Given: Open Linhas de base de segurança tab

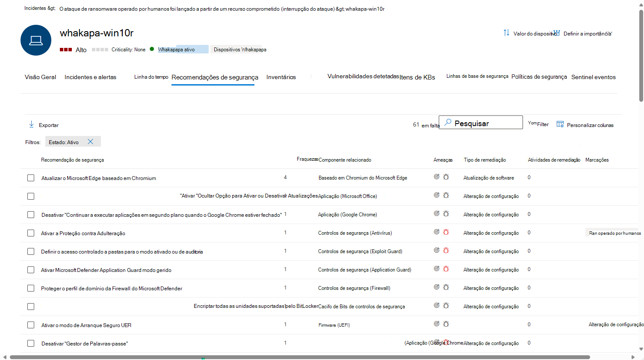Looking at the screenshot, I should click(x=477, y=76).
